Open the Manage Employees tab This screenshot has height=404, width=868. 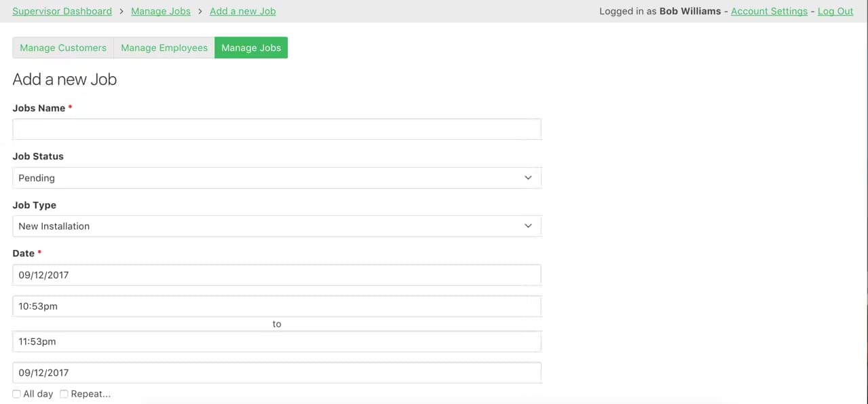164,48
